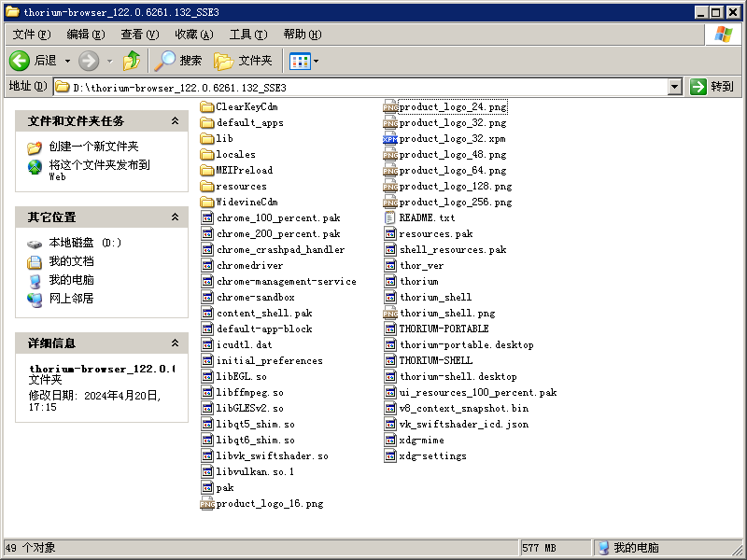Viewport: 747px width, 560px height.
Task: Select the file named ui_resources_100_percent.pak
Action: click(478, 392)
